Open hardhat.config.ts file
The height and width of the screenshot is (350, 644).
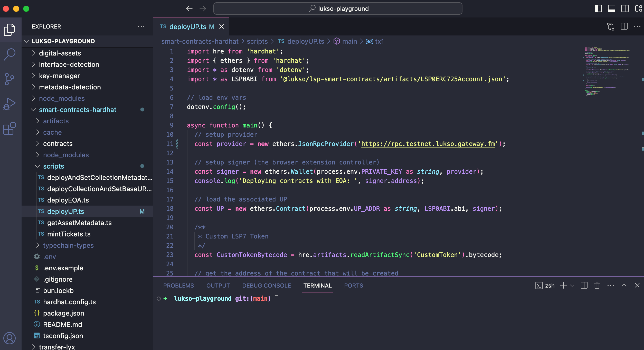pyautogui.click(x=87, y=302)
